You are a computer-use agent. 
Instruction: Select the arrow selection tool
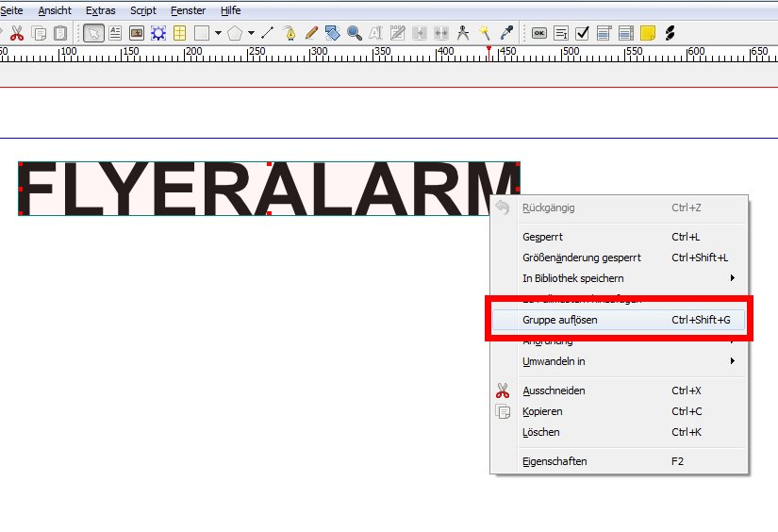pos(93,33)
